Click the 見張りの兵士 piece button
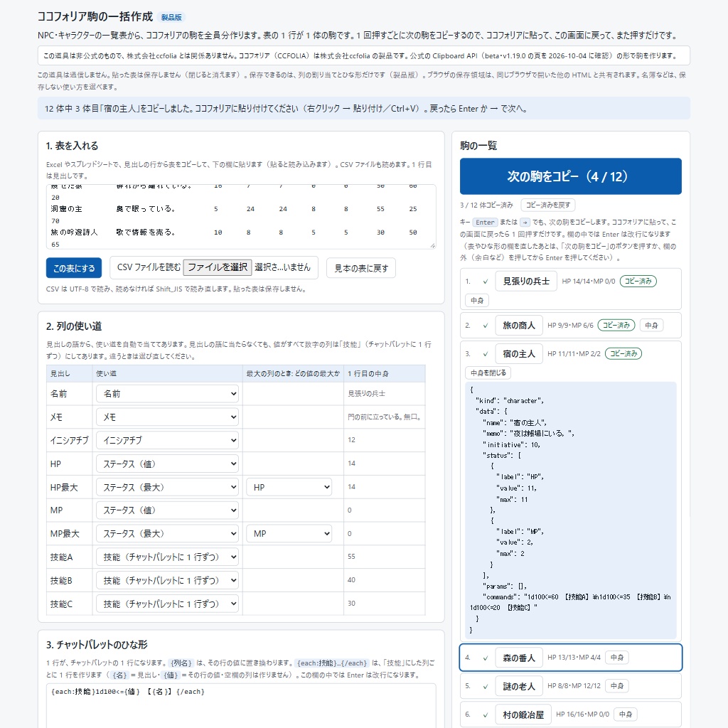This screenshot has height=728, width=728. click(x=526, y=281)
